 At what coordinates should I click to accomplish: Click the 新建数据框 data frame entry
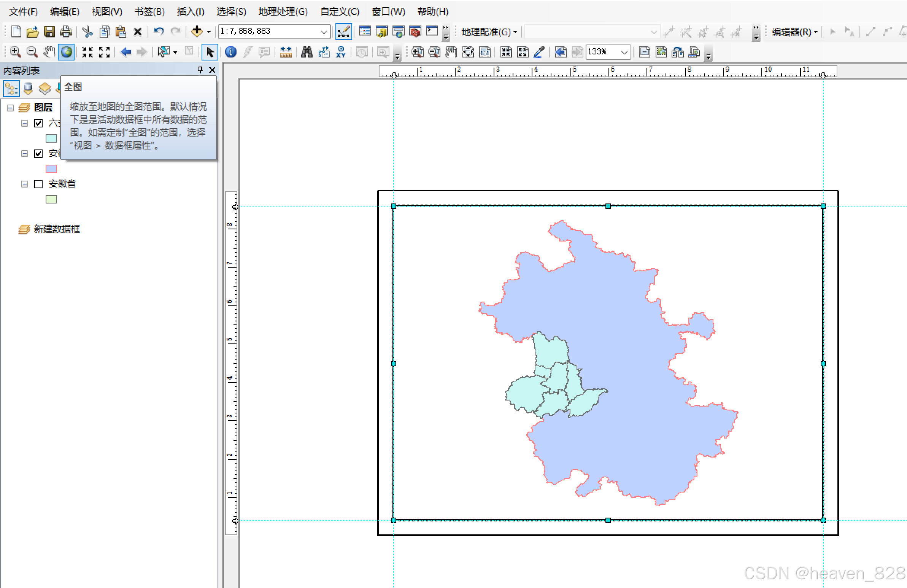click(x=57, y=229)
